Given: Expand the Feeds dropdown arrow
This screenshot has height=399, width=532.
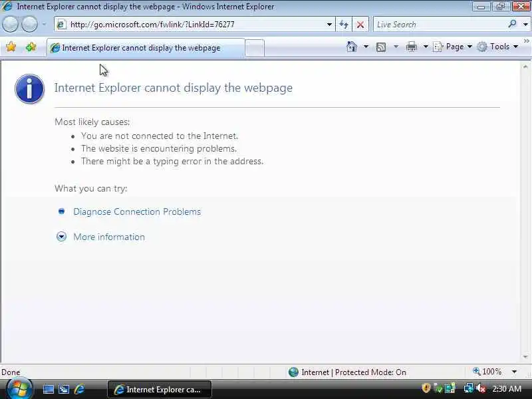Looking at the screenshot, I should [396, 47].
